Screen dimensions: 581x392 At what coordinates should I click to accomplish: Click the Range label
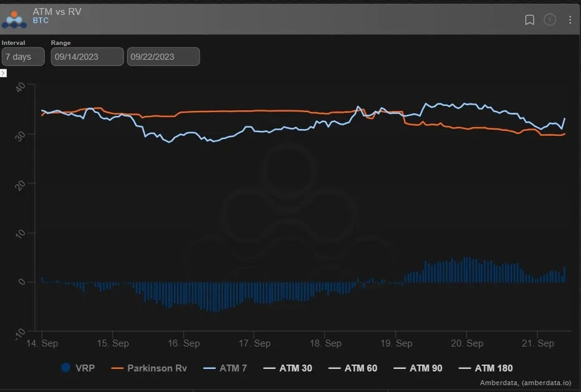[x=60, y=42]
